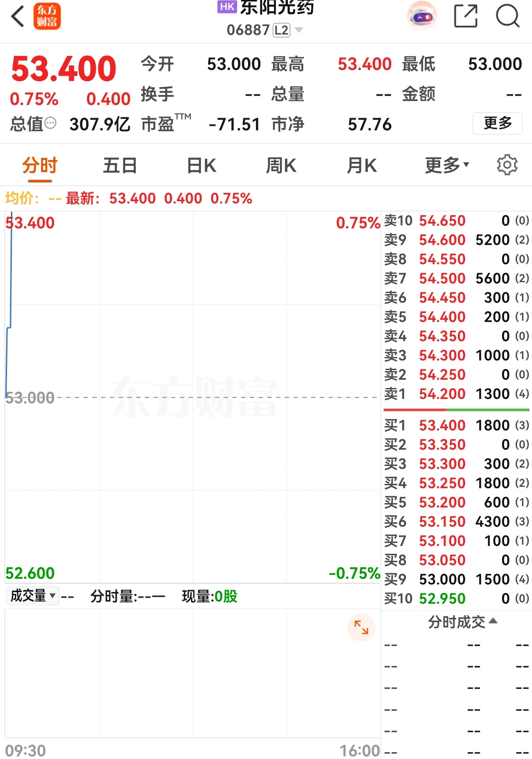Open the 更多 chart period dropdown
Image resolution: width=532 pixels, height=759 pixels.
447,165
